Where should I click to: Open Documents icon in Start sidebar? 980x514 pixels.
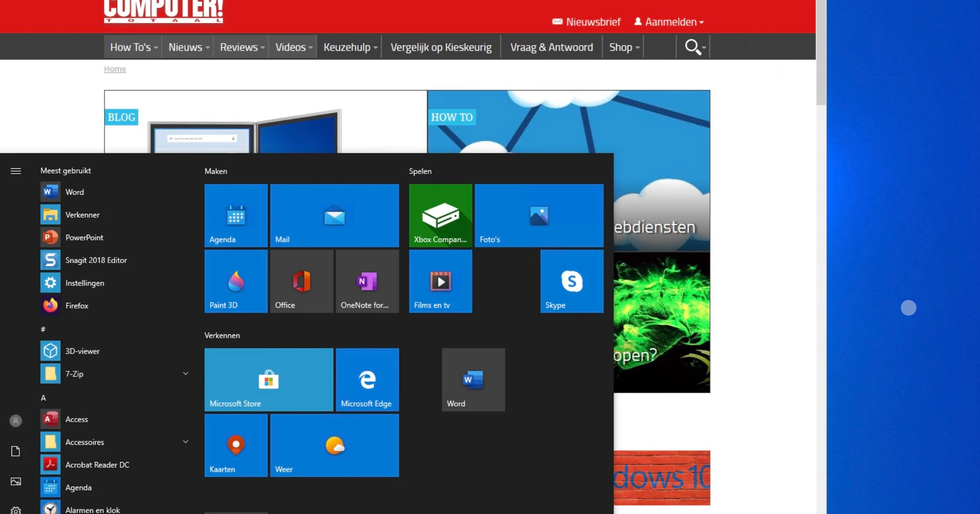(x=16, y=451)
